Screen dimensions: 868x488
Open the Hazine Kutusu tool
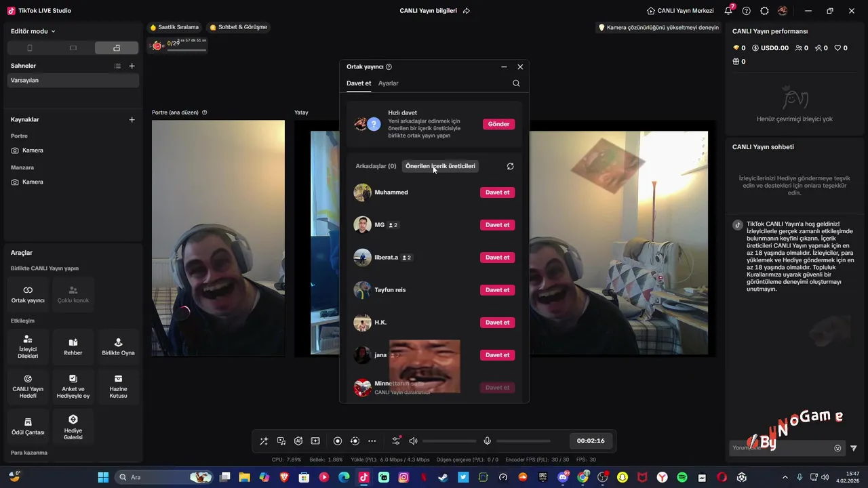[x=118, y=386]
